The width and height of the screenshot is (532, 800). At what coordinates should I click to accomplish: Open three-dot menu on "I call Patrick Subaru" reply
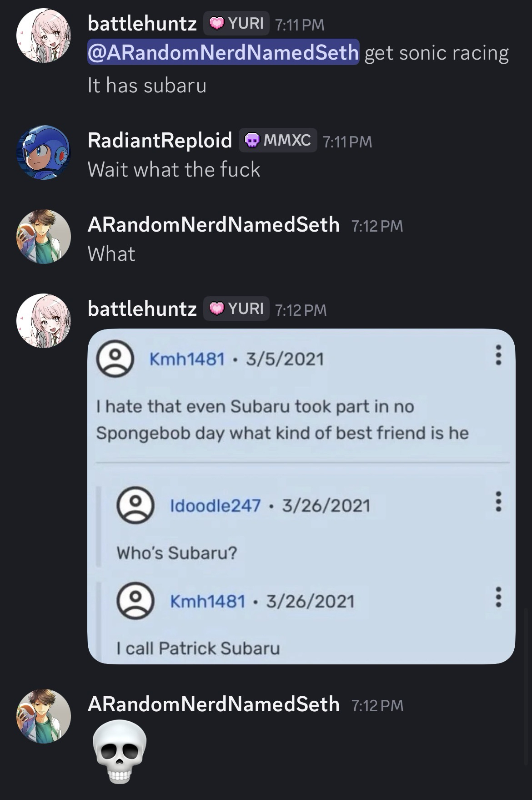coord(498,597)
